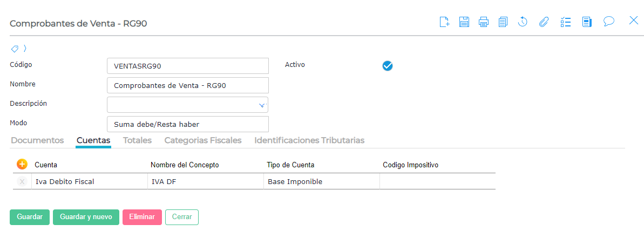
Task: Click the copy record icon
Action: (x=503, y=22)
